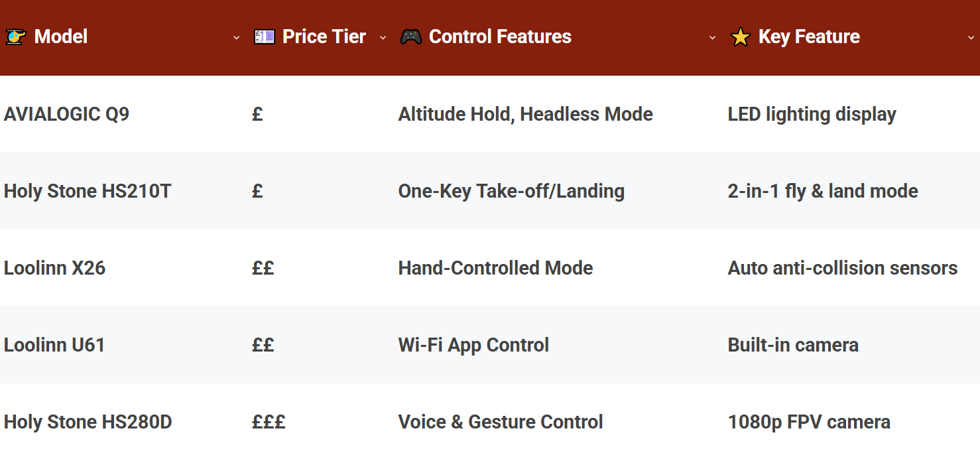Click the AVIALOGIC Q9 model name
Viewport: 980px width, 459px height.
tap(67, 114)
